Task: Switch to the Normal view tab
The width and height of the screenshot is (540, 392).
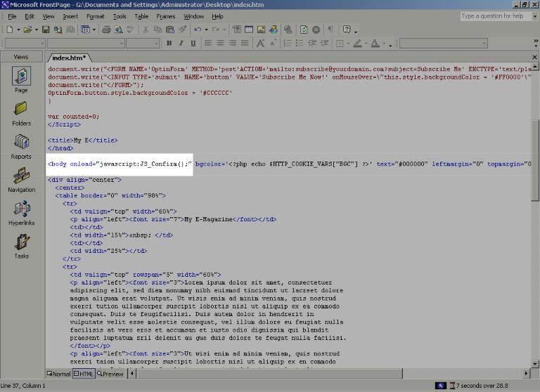Action: (59, 374)
